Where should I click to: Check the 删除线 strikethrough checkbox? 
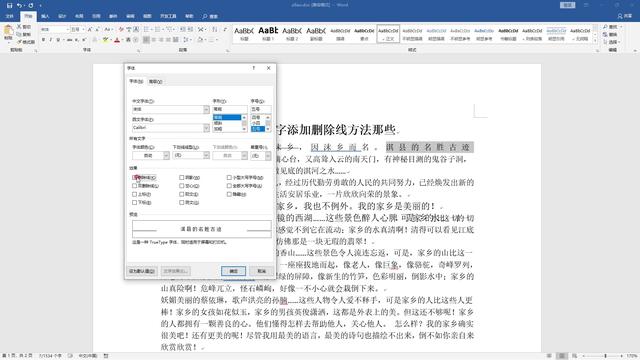(x=135, y=178)
